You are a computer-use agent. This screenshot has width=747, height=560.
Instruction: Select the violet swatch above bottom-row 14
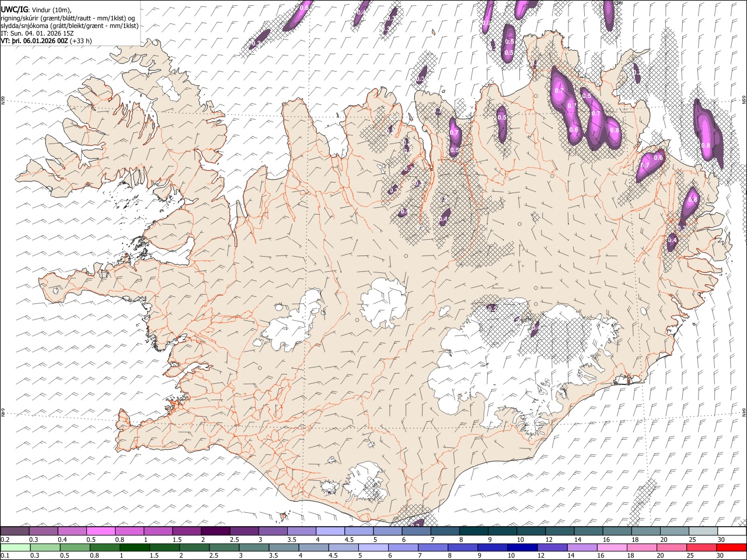point(582,547)
